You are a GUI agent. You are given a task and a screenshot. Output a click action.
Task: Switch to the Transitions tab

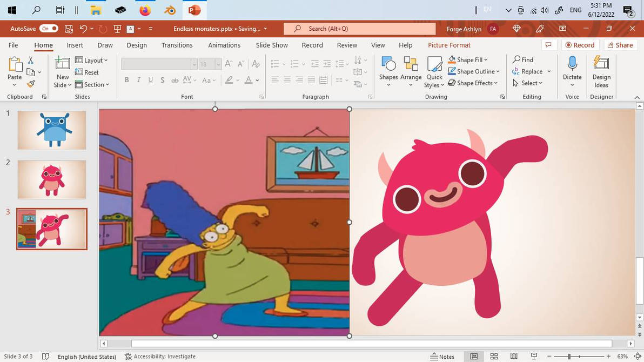tap(177, 45)
